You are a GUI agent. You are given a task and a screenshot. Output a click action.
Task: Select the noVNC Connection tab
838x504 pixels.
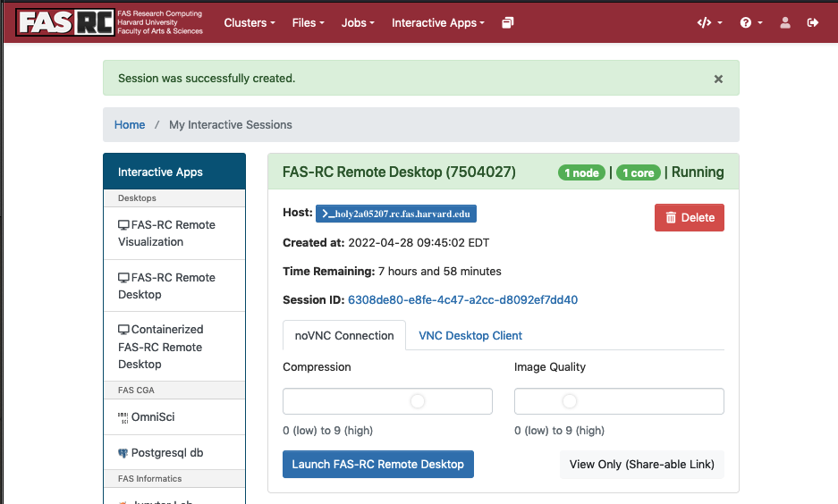coord(343,336)
